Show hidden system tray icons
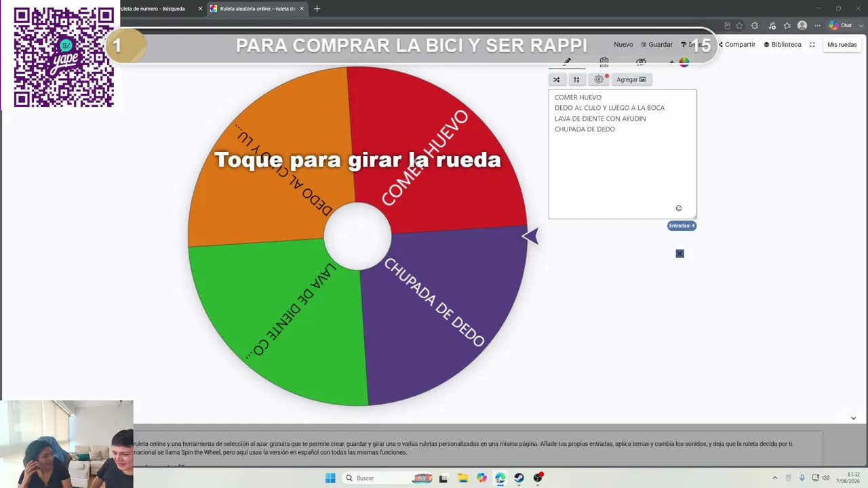Viewport: 868px width, 488px height. click(x=775, y=478)
